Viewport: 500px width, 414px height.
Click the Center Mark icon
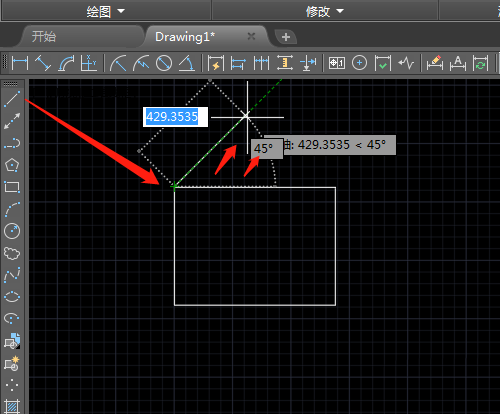pos(359,63)
